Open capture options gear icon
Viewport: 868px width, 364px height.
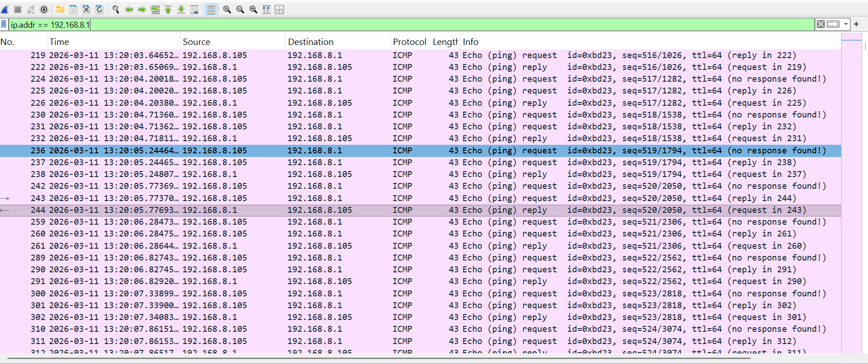[x=44, y=9]
